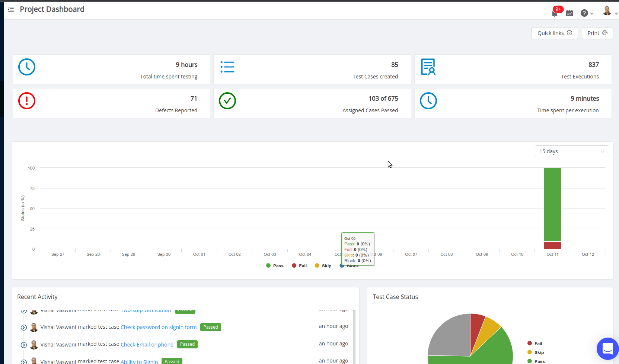
Task: Toggle the sidebar menu hamburger icon
Action: (11, 9)
